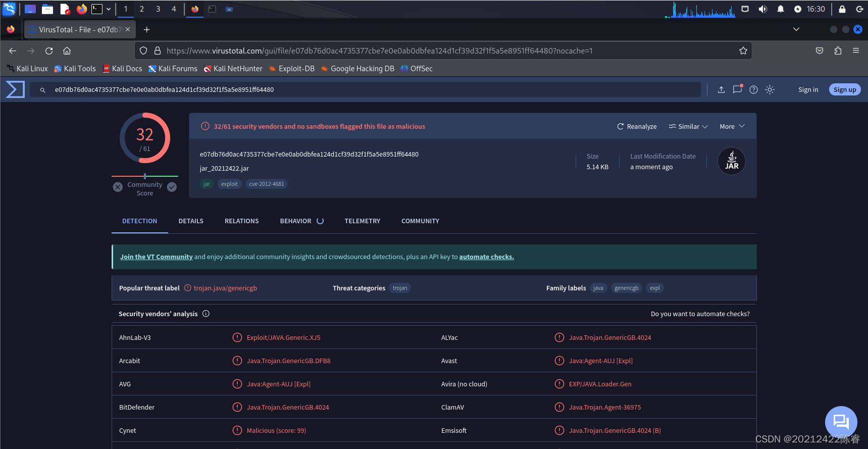Go to the Firefox home page icon
This screenshot has height=449, width=868.
tap(67, 51)
